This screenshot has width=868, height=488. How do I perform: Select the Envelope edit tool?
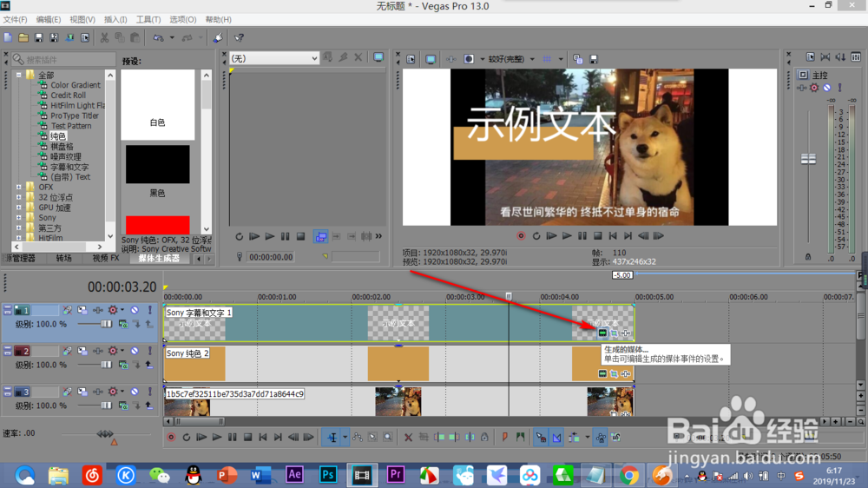point(358,438)
